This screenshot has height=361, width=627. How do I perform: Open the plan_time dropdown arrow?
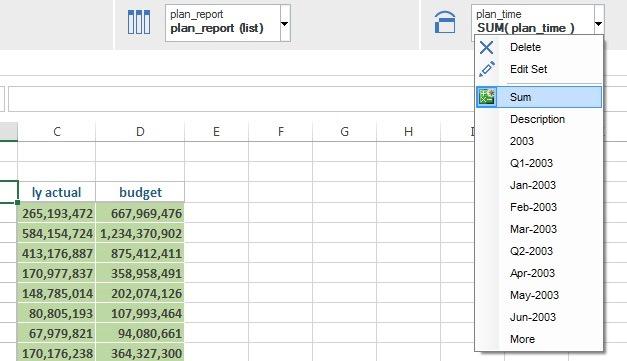coord(599,24)
